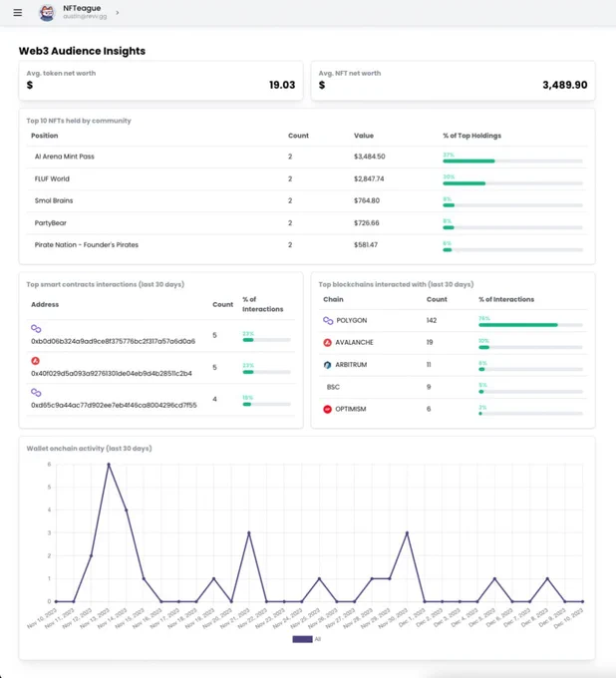Click OPTIMISM chain name
The width and height of the screenshot is (616, 678).
[351, 409]
